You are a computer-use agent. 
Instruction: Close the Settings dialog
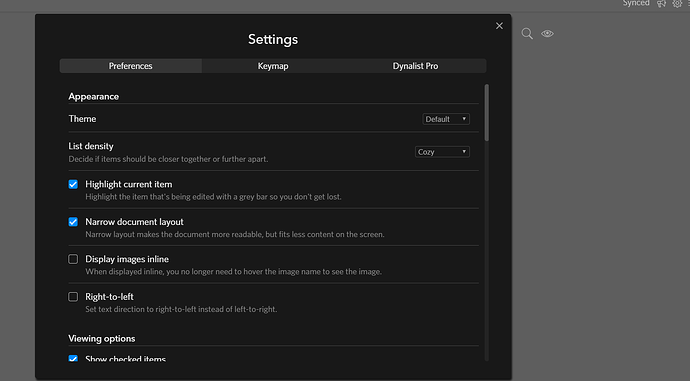[x=499, y=26]
